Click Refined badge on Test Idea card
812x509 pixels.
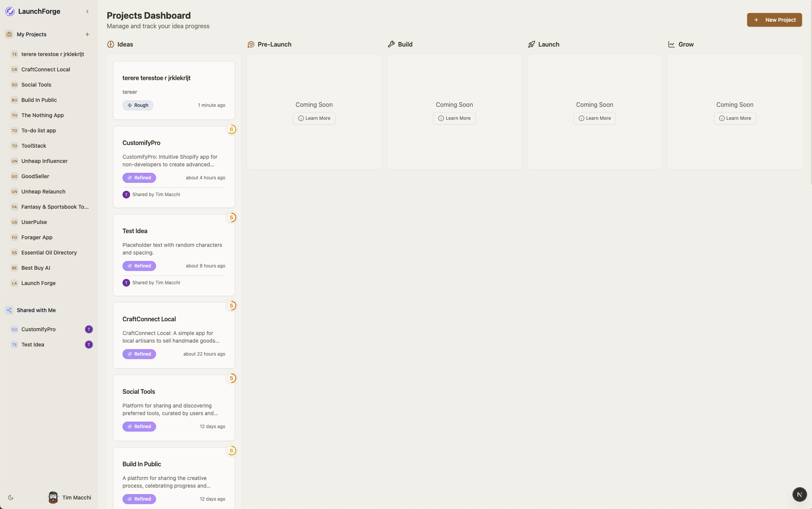tap(139, 266)
